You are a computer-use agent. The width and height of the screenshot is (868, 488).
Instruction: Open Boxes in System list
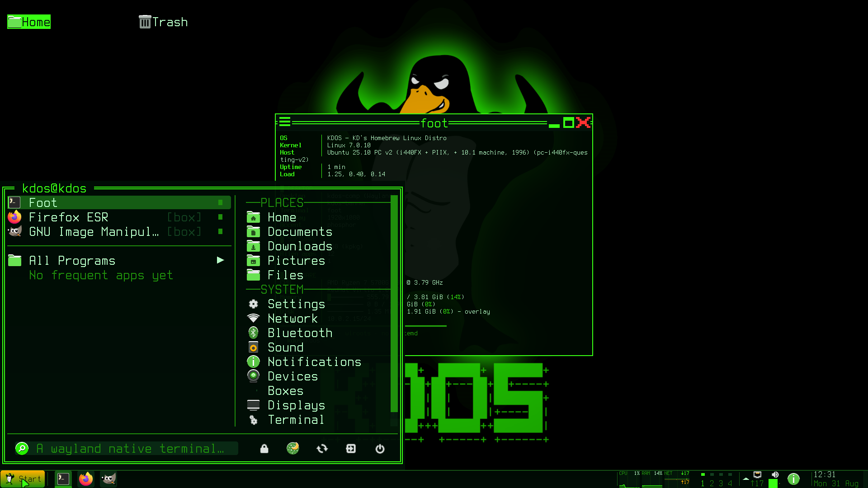click(318, 390)
